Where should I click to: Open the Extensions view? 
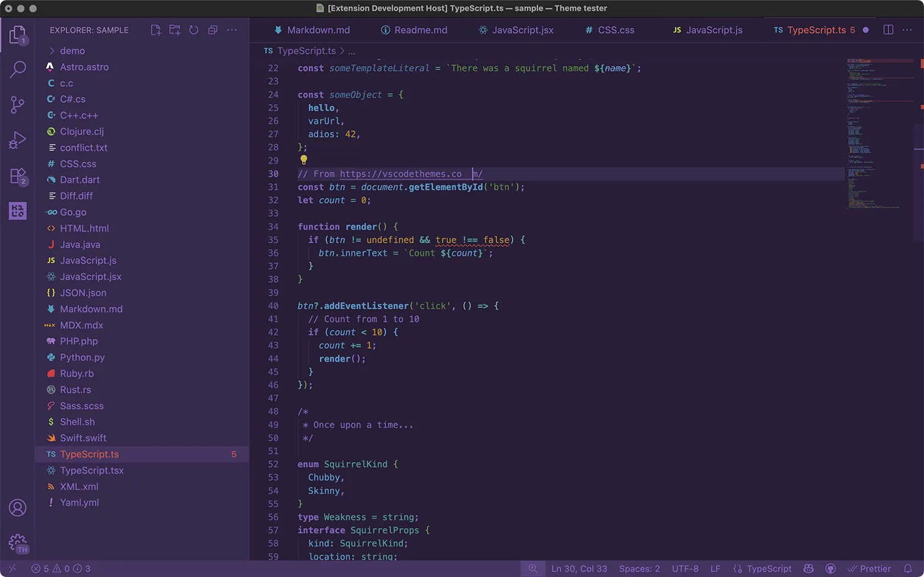pyautogui.click(x=18, y=175)
